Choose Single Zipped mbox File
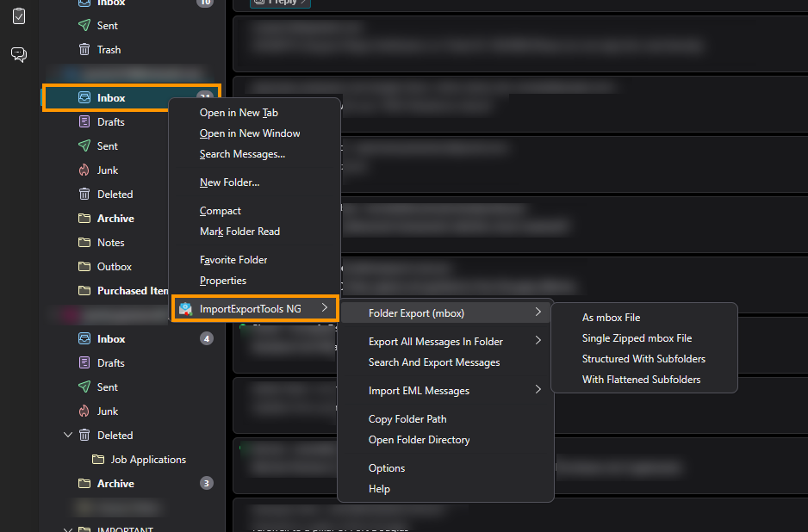The height and width of the screenshot is (532, 808). (637, 338)
